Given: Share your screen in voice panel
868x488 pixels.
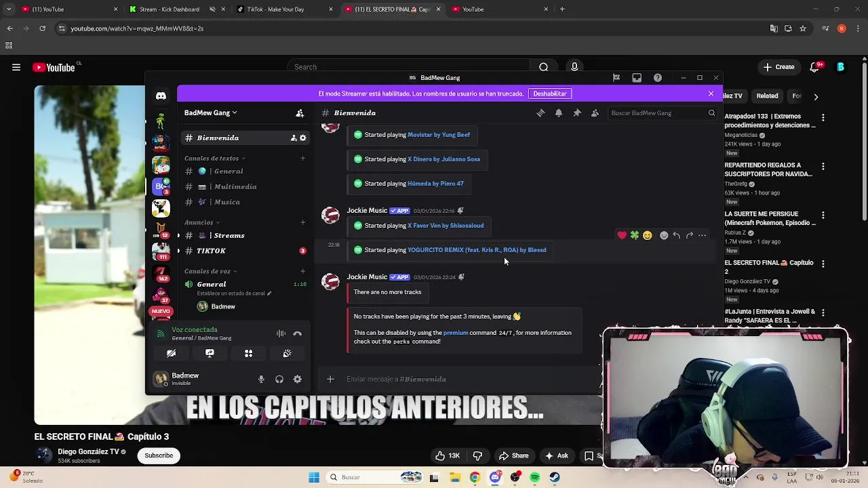Looking at the screenshot, I should [x=210, y=353].
